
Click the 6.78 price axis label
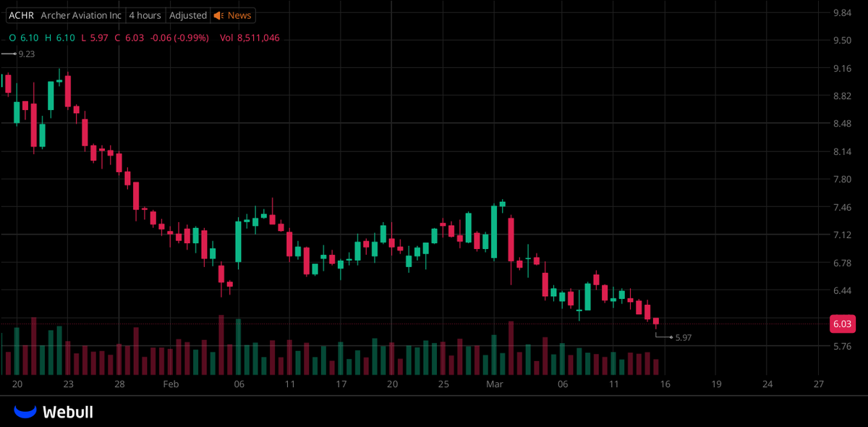pos(841,263)
